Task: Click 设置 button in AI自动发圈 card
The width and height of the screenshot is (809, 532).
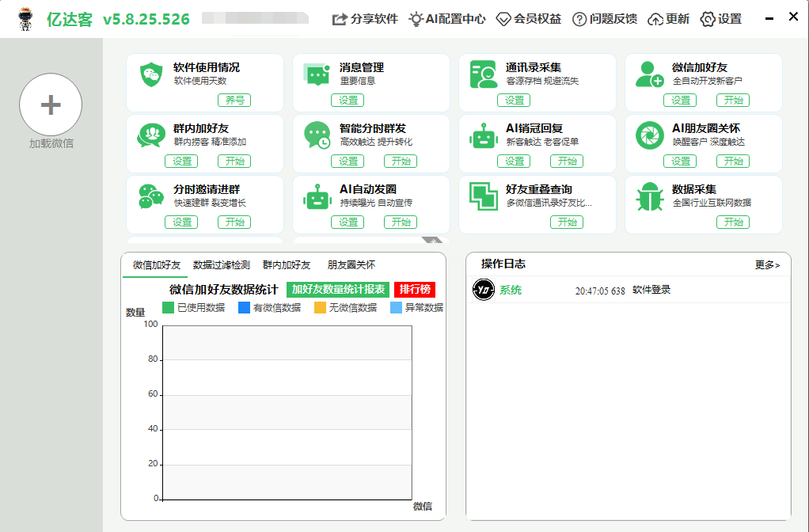Action: [348, 222]
